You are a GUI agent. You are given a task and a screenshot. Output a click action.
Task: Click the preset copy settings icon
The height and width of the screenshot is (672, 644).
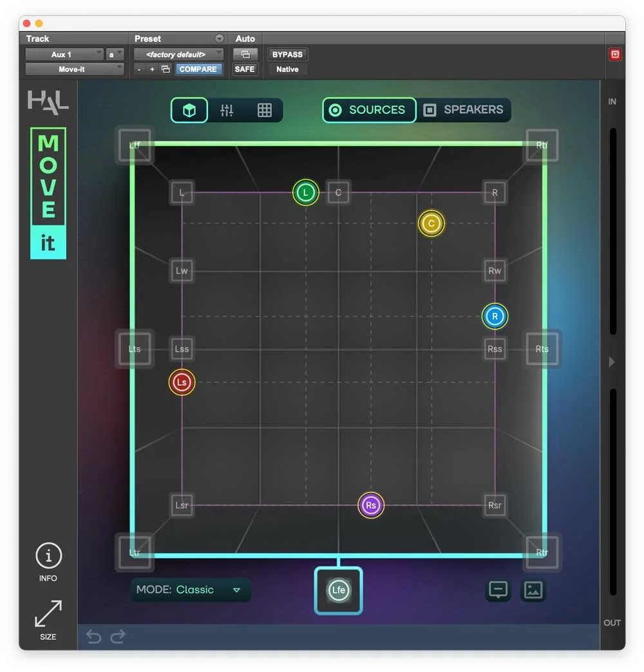(166, 69)
